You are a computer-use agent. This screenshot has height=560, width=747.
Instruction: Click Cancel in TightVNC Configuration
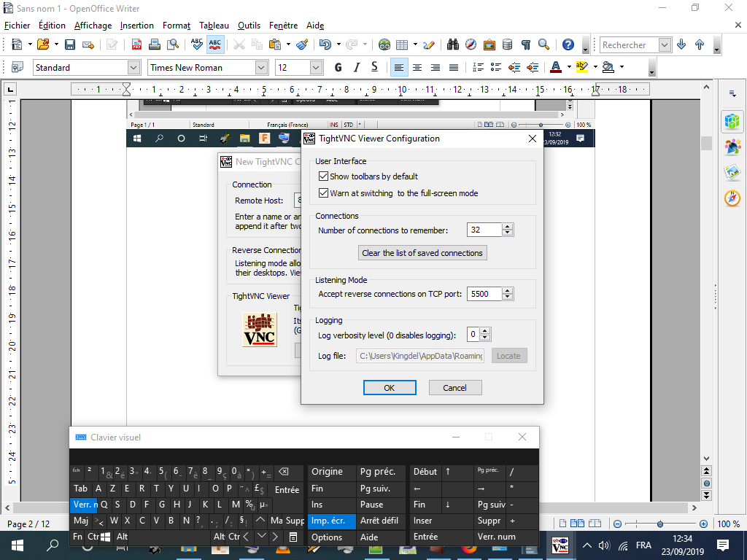(455, 388)
